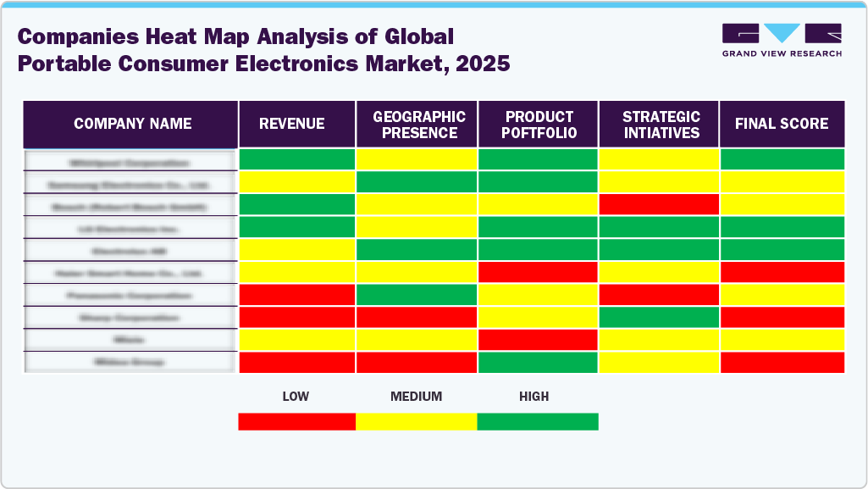Click Sharp Corporation's green Strategic Initiatives cell
Viewport: 868px width, 489px height.
[659, 317]
